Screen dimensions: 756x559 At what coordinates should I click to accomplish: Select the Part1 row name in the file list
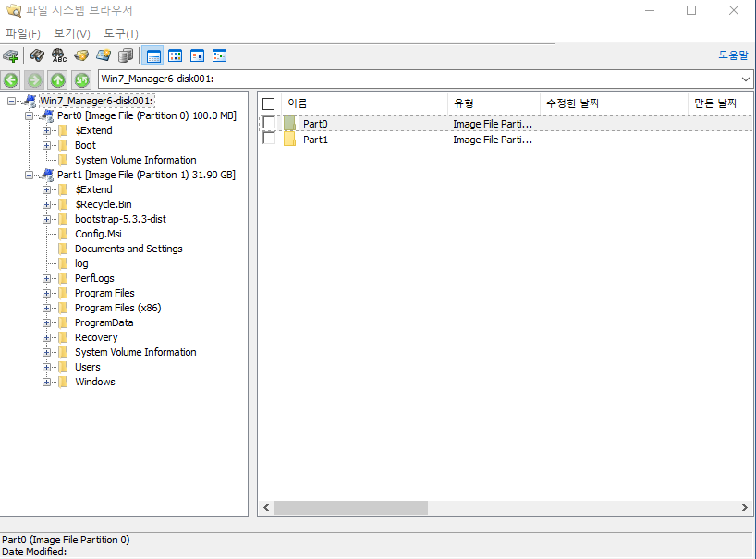click(x=315, y=140)
